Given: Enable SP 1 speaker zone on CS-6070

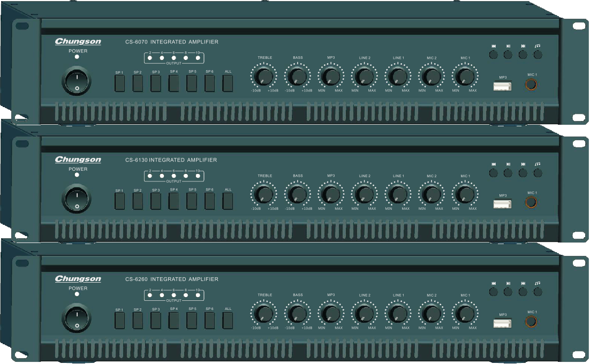Looking at the screenshot, I should [x=119, y=84].
